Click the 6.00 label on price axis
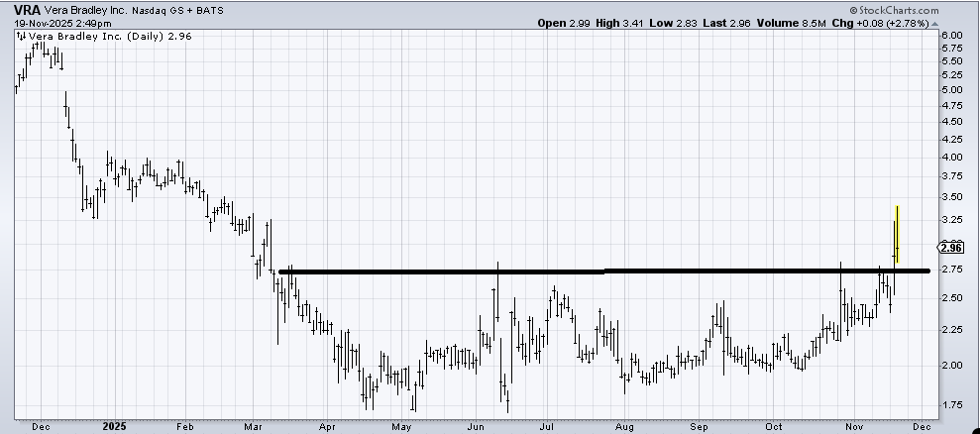This screenshot has width=980, height=434. click(951, 35)
